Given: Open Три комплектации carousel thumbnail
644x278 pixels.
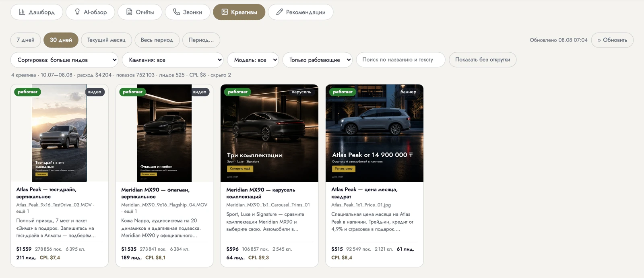Looking at the screenshot, I should [270, 133].
